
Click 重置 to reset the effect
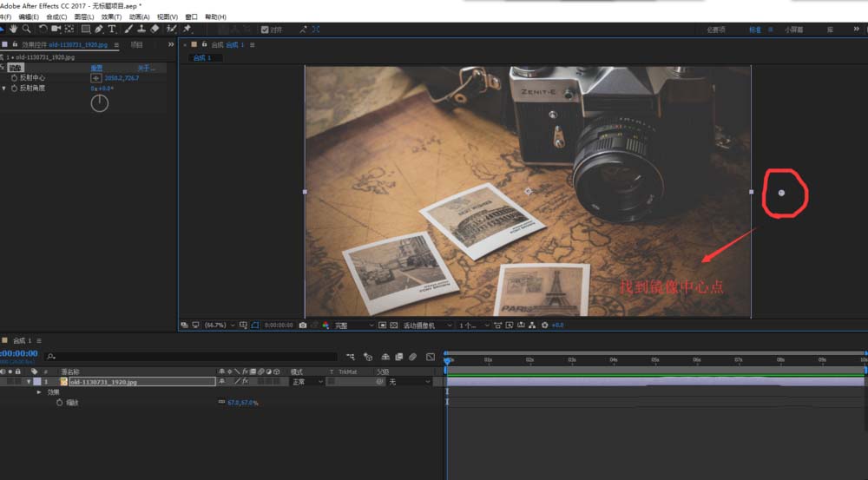(x=96, y=68)
